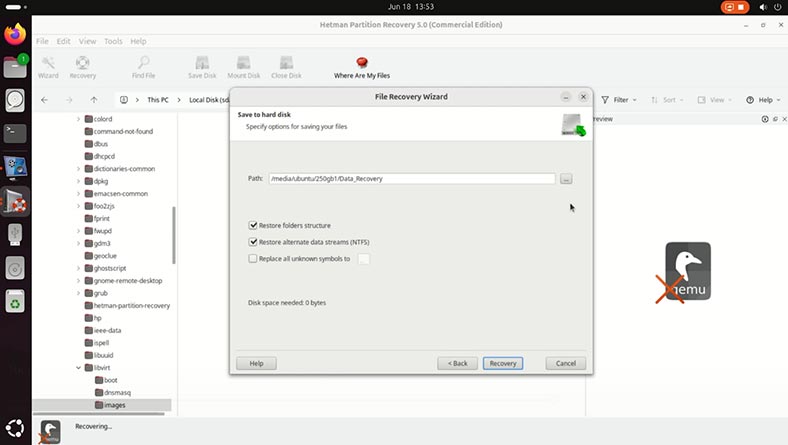Open the View dropdown in the toolbar
This screenshot has height=445, width=788.
point(715,100)
